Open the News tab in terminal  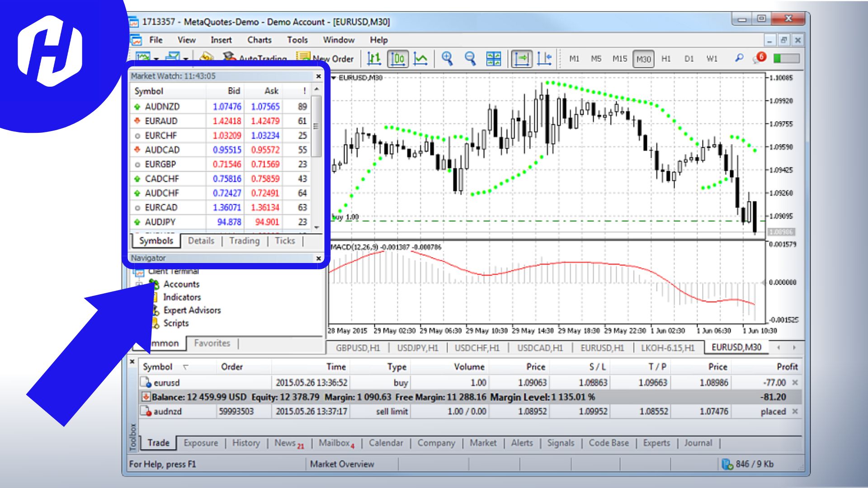coord(289,443)
